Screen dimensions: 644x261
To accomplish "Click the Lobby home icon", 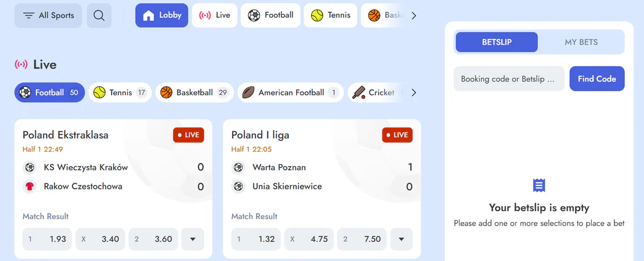I will click(149, 16).
